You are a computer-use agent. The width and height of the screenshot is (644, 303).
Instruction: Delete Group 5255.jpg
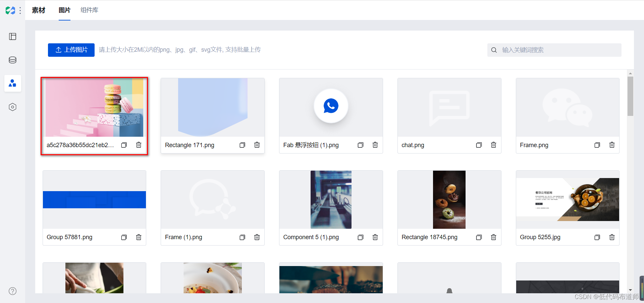(612, 237)
